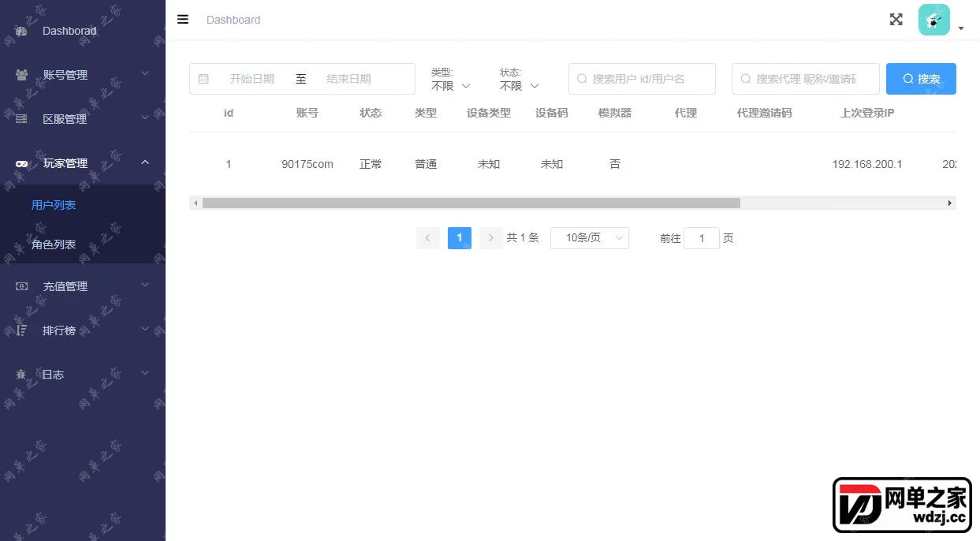Click the account cell 90175com
The image size is (980, 541).
pos(307,164)
